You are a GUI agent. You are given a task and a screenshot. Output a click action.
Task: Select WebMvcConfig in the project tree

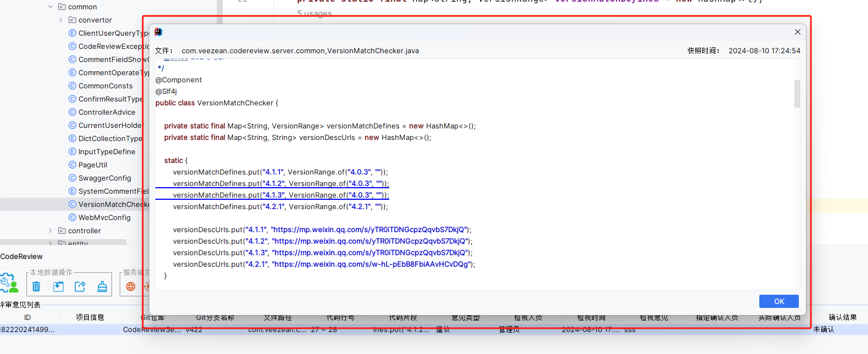coord(104,217)
